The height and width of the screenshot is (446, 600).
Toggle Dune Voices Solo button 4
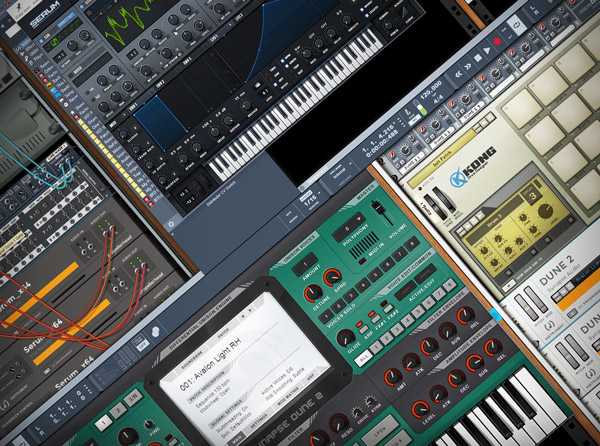coord(363,285)
